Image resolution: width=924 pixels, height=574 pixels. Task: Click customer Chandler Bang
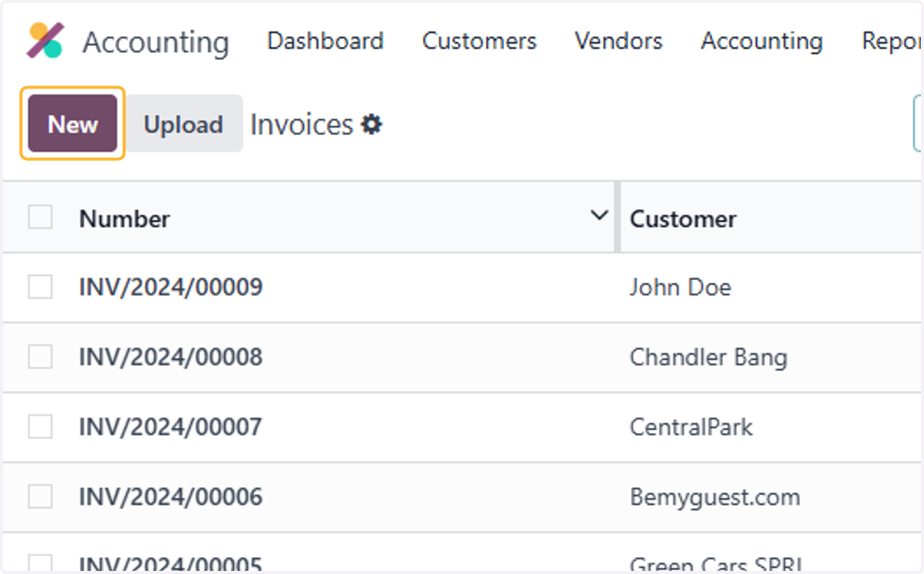tap(708, 357)
